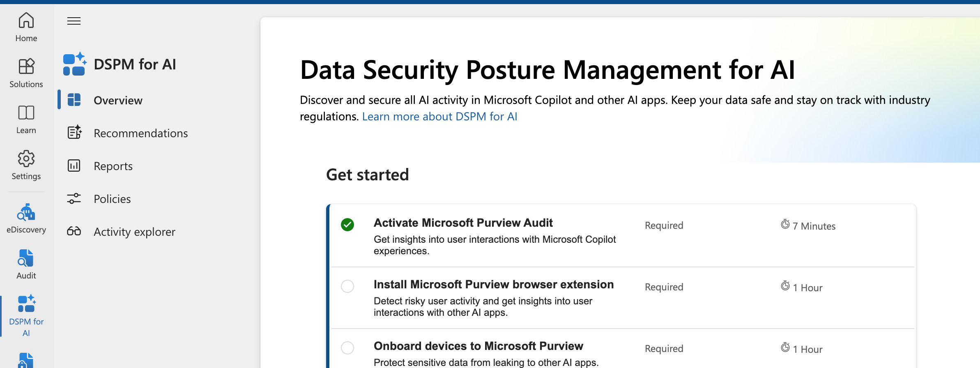Click the Required label in browser extension row
Viewport: 980px width, 368px height.
tap(664, 287)
